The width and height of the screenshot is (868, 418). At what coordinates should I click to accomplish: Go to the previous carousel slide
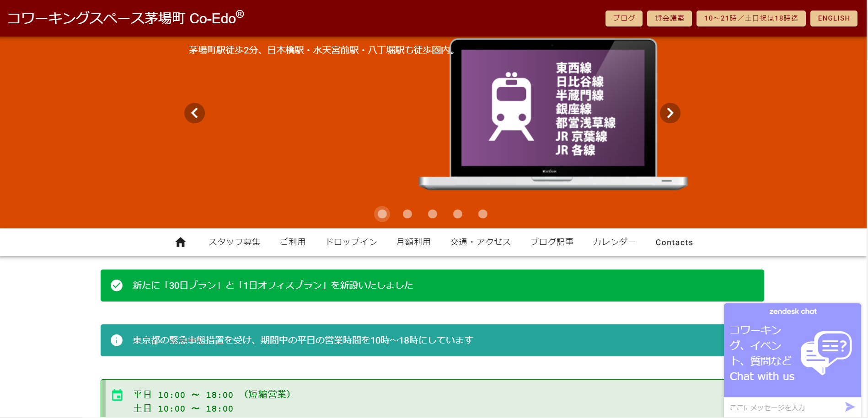(194, 113)
